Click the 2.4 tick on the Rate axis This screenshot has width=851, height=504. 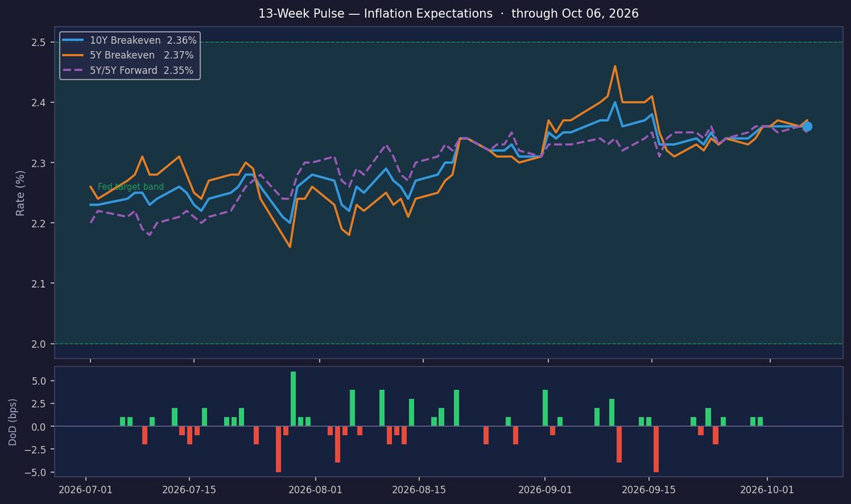[x=40, y=103]
